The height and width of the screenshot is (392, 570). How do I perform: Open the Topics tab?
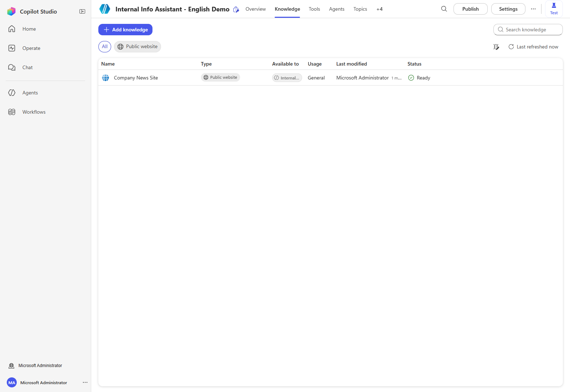click(x=360, y=9)
